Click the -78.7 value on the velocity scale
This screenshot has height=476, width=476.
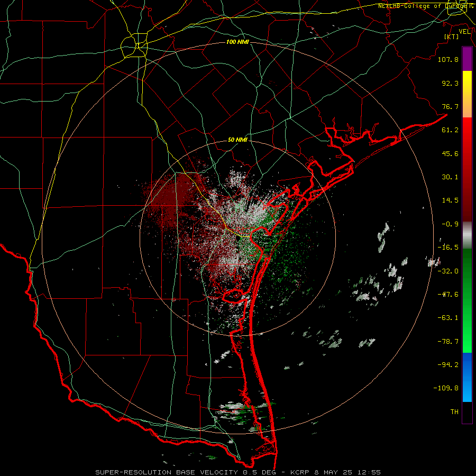pyautogui.click(x=448, y=342)
